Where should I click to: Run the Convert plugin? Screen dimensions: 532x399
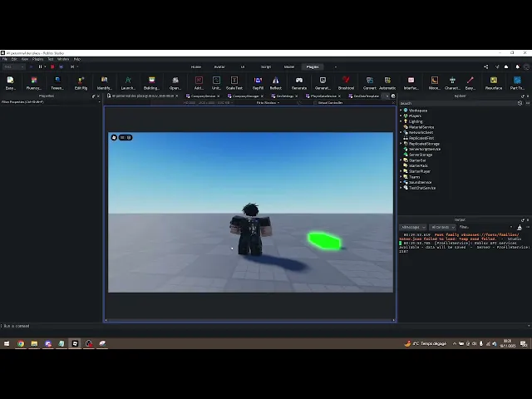(369, 83)
